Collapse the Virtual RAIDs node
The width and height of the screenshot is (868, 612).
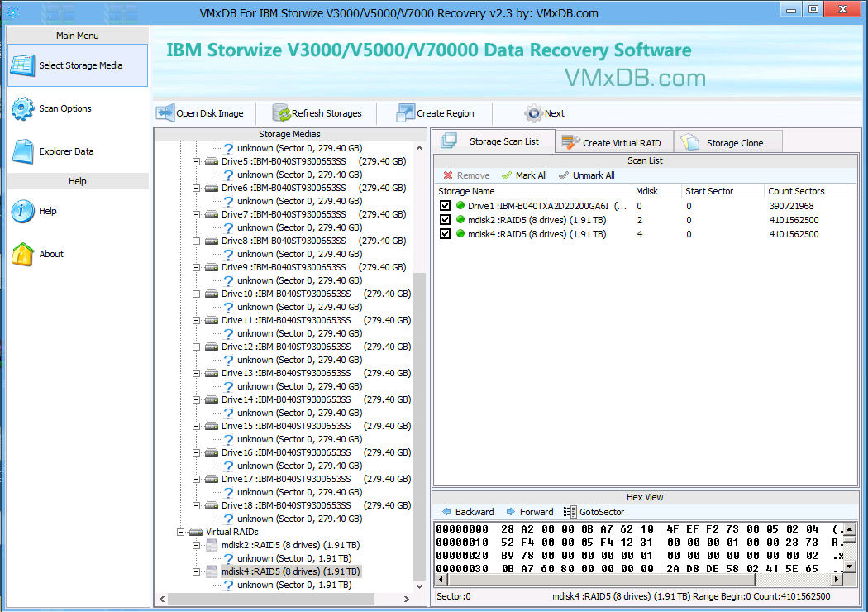tap(180, 532)
